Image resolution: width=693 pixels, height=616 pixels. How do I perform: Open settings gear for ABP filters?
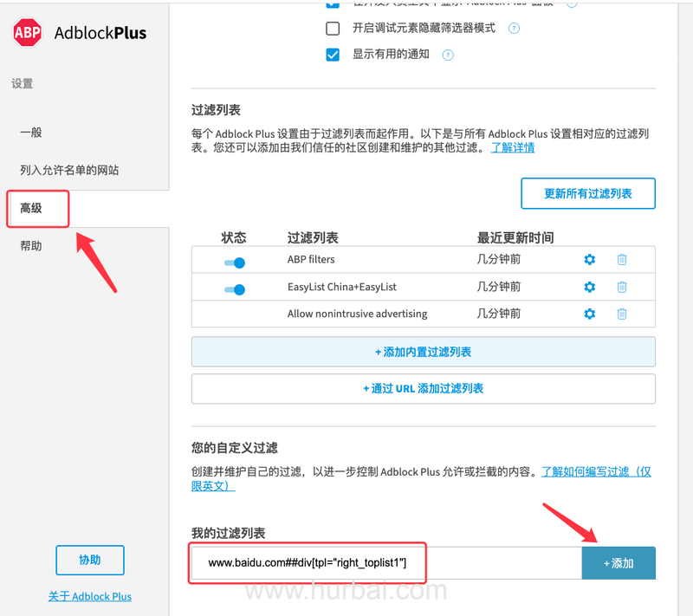click(590, 259)
